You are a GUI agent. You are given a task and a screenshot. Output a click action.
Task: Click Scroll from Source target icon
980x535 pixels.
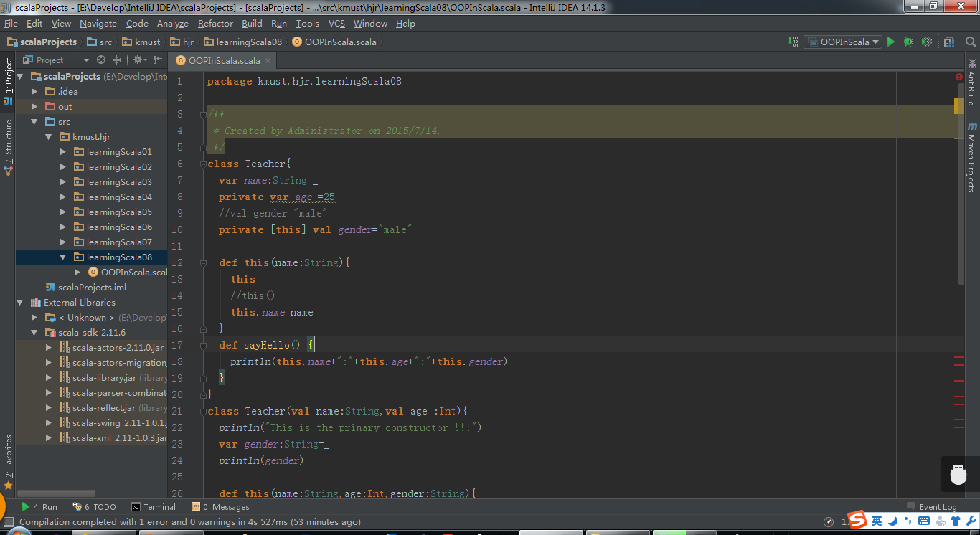[x=101, y=60]
